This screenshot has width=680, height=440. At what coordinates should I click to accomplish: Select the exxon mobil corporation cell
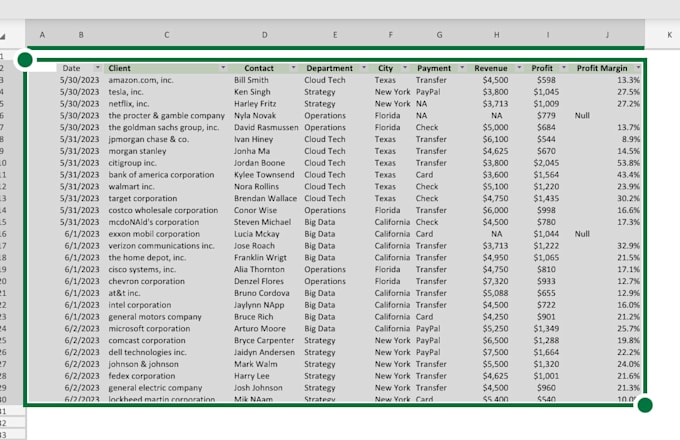click(154, 234)
